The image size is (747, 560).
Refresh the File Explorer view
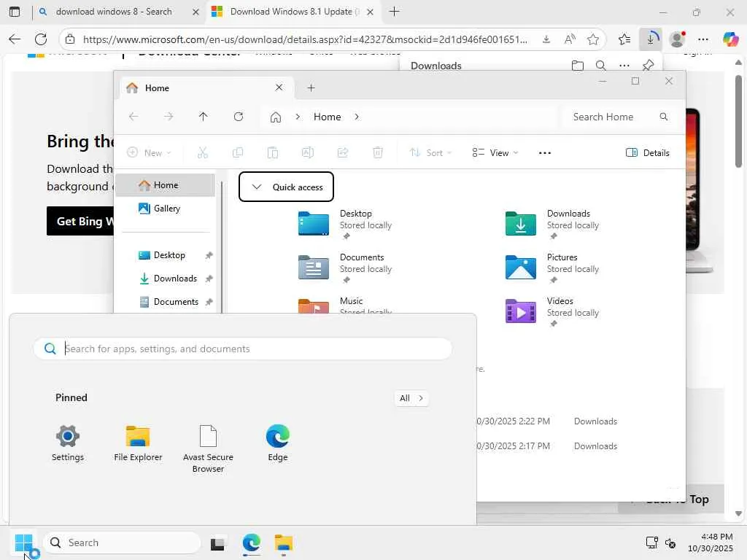tap(239, 117)
